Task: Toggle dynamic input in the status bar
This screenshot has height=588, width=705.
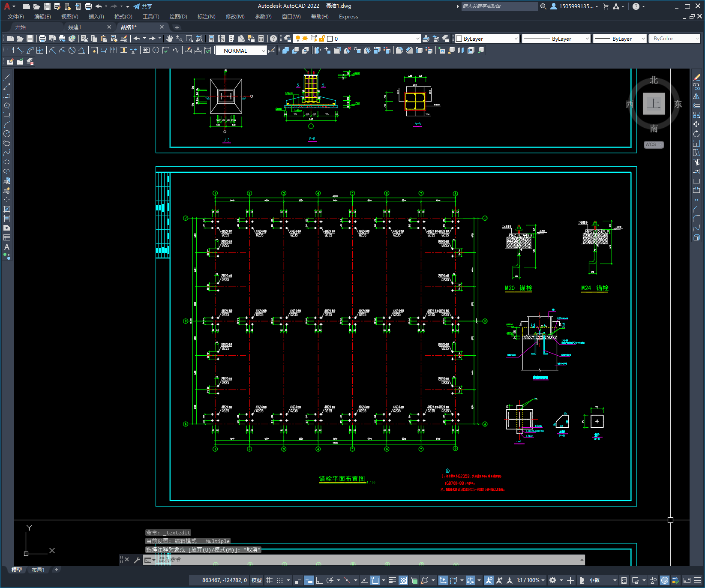Action: (x=309, y=580)
